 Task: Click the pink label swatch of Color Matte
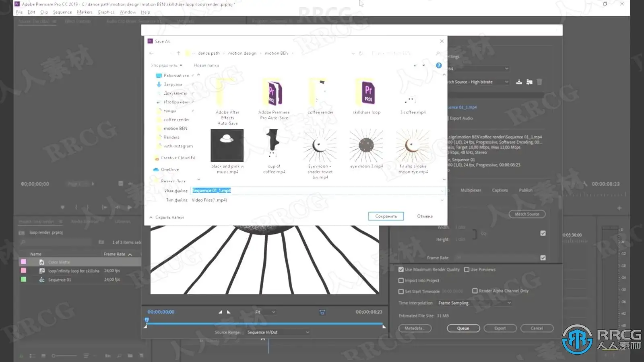coord(24,262)
